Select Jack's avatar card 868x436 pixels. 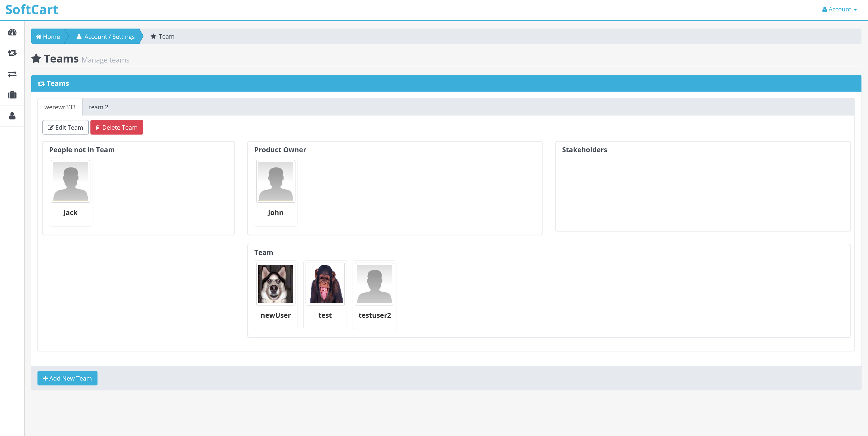pyautogui.click(x=70, y=182)
